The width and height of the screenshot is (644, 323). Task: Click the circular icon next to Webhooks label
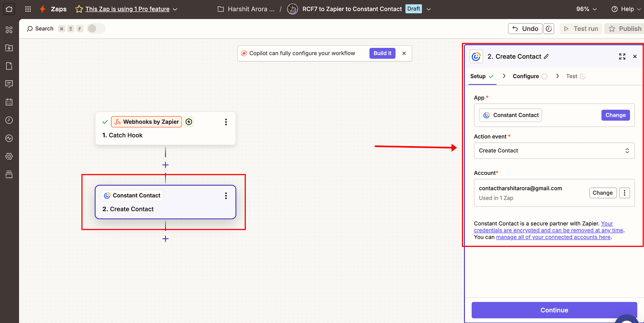pyautogui.click(x=189, y=122)
